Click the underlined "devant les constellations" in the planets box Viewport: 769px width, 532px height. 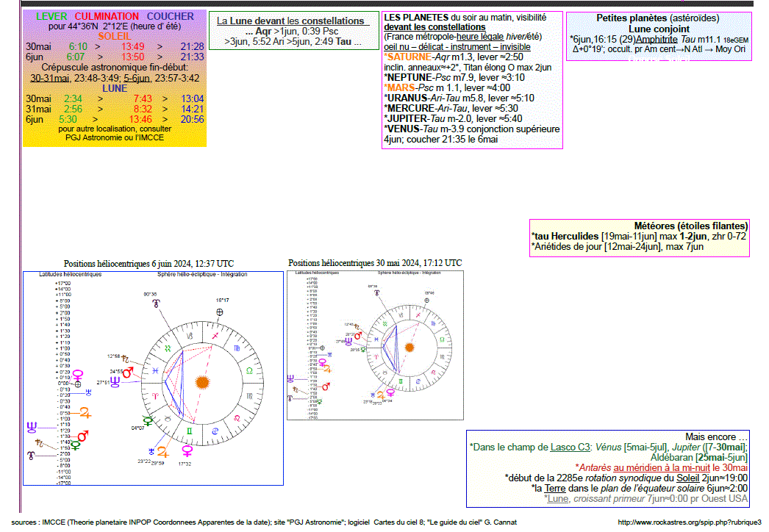tap(434, 27)
